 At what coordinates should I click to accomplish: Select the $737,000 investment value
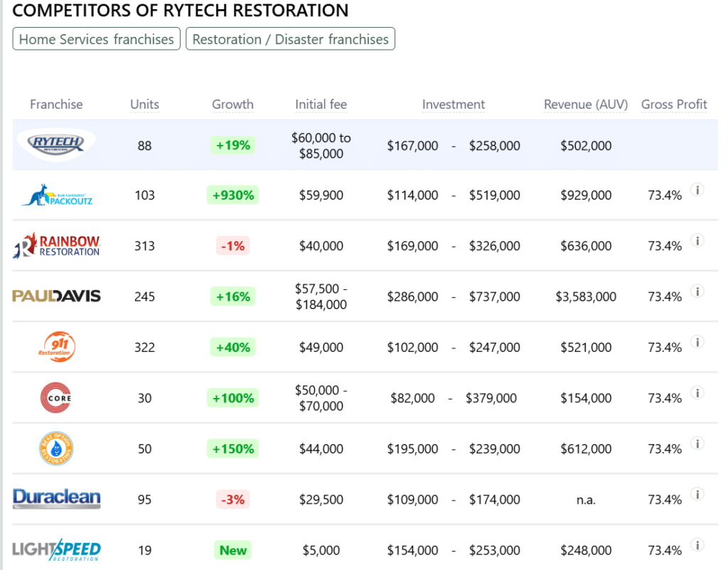[x=495, y=296]
